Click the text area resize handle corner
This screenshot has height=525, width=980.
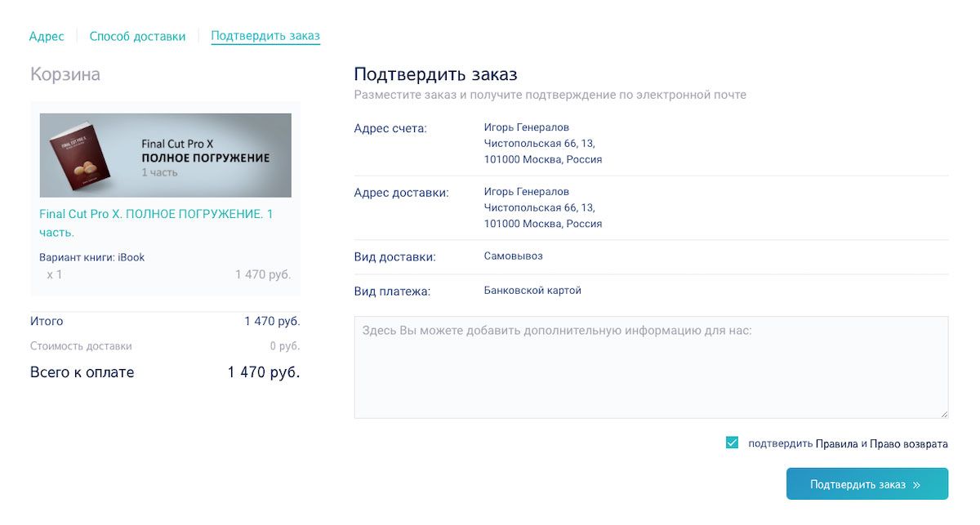943,414
